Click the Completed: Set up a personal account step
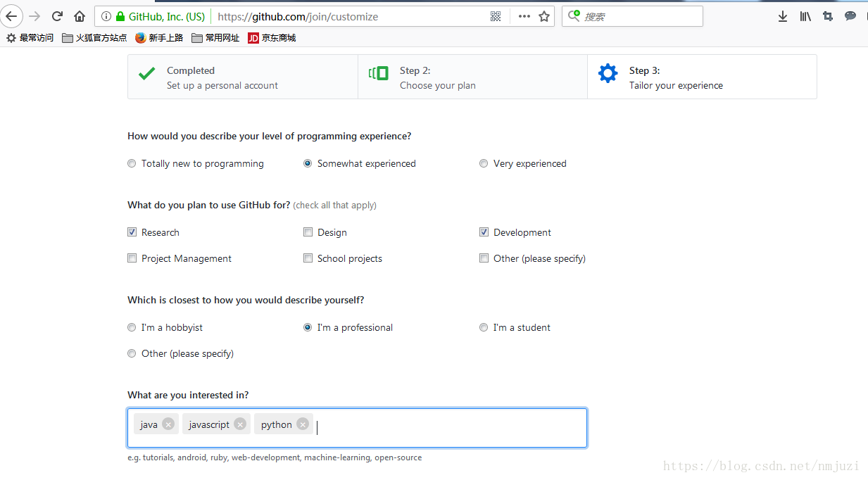The width and height of the screenshot is (868, 480). tap(243, 77)
